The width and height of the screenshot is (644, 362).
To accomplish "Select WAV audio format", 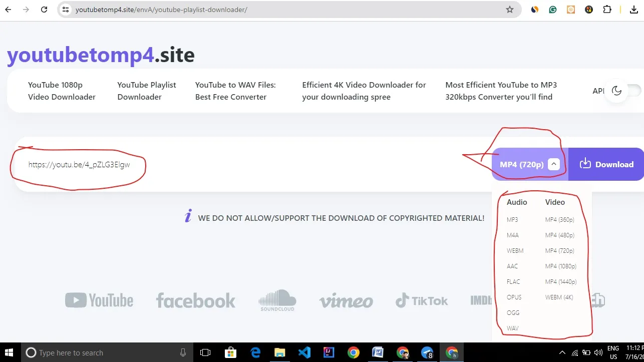I will (x=512, y=328).
